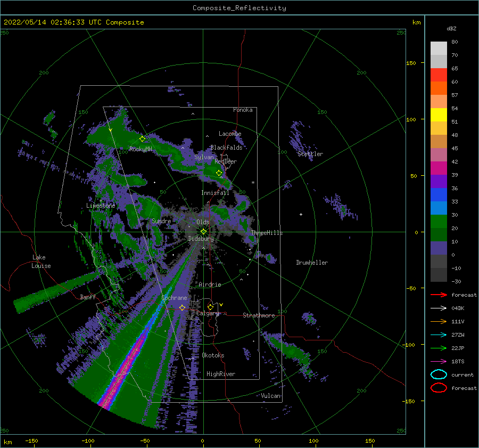479x448 pixels.
Task: Click the Stettler city label
Action: coord(310,154)
